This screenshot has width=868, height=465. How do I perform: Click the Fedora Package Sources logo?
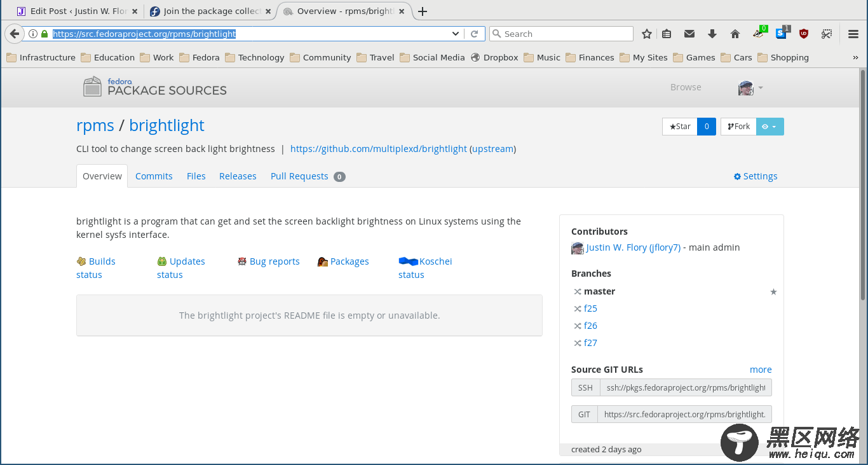[154, 87]
